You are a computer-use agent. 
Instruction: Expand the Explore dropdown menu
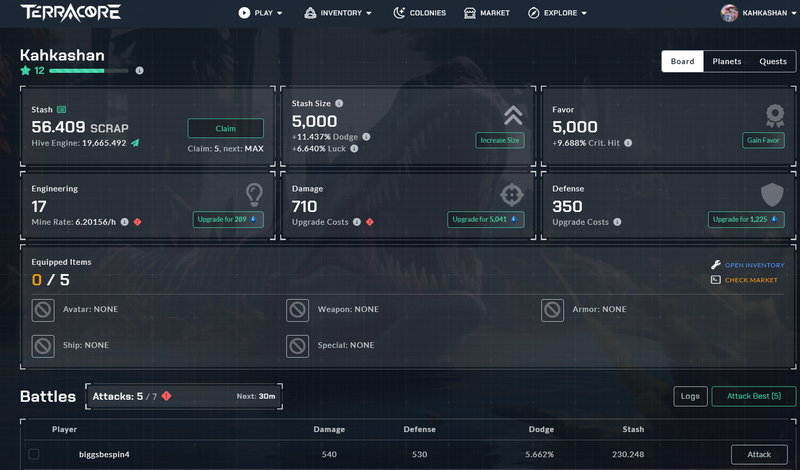click(x=557, y=13)
